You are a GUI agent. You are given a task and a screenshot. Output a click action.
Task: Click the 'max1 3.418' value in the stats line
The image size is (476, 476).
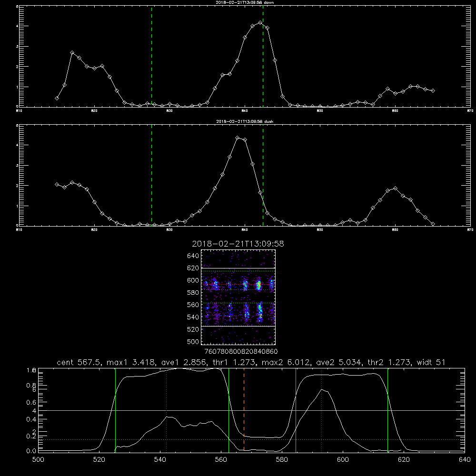pos(131,362)
